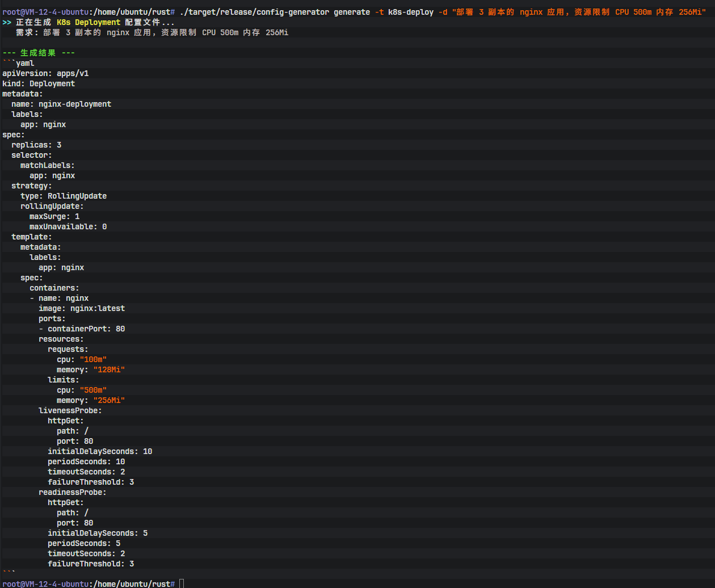Click './target/release/config-generator' in the command
715x588 pixels.
(x=254, y=12)
